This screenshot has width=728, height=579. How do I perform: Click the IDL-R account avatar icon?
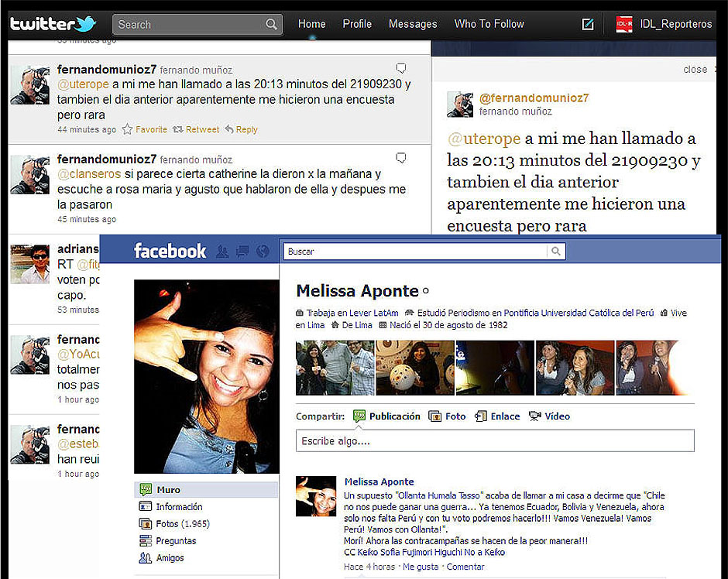coord(624,24)
